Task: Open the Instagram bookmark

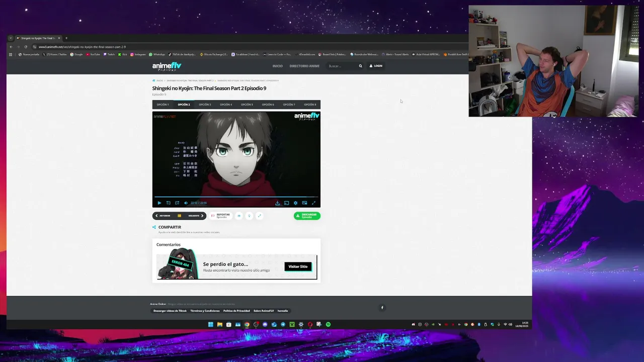Action: pyautogui.click(x=138, y=54)
